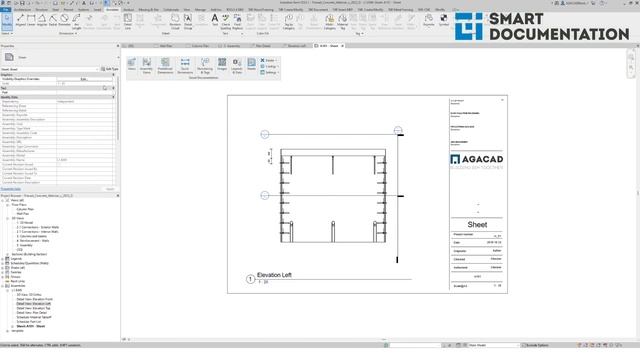Open the Collaborate ribbon tab
The width and height of the screenshot is (640, 360).
coord(171,9)
